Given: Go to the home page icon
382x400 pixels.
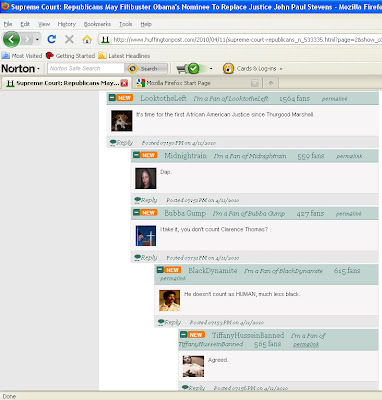Looking at the screenshot, I should tap(87, 39).
